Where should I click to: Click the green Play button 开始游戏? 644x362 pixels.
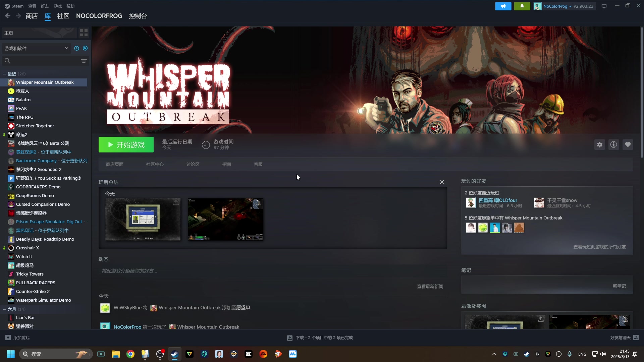pyautogui.click(x=126, y=145)
